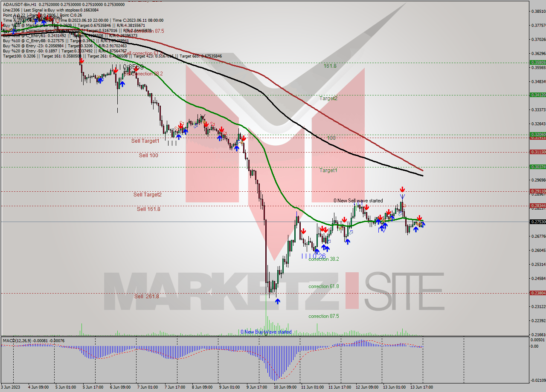
Task: Click the red 'Sell correction 87.5' label
Action: [144, 31]
